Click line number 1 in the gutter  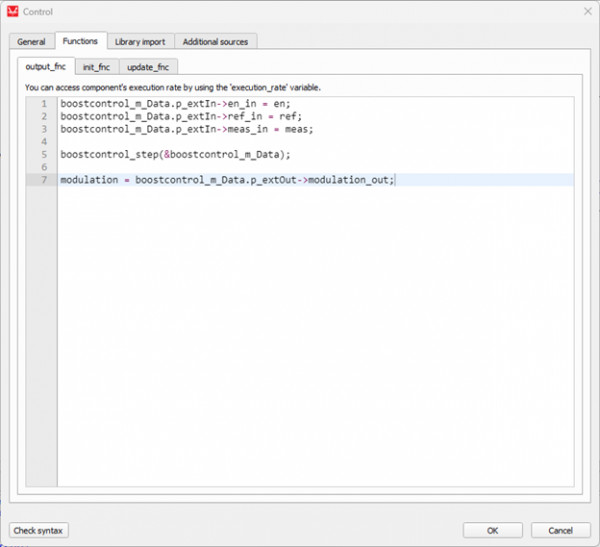click(x=44, y=104)
